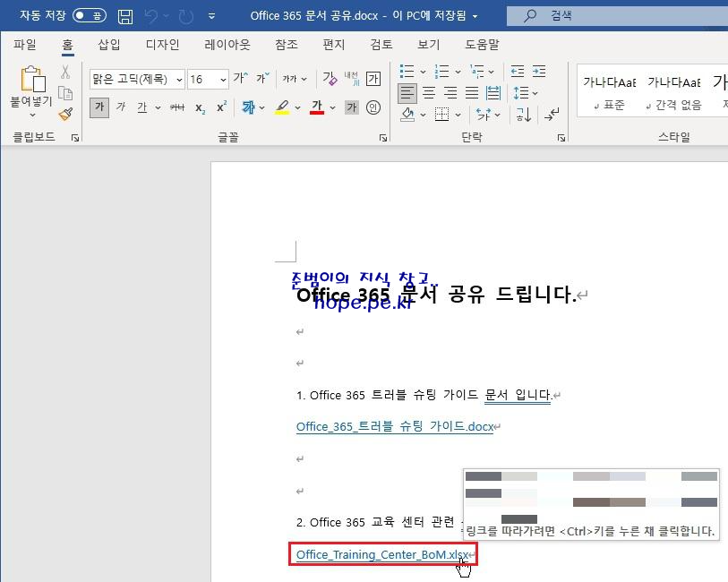Image resolution: width=728 pixels, height=582 pixels.
Task: Open the highlight color dropdown arrow
Action: click(x=297, y=108)
